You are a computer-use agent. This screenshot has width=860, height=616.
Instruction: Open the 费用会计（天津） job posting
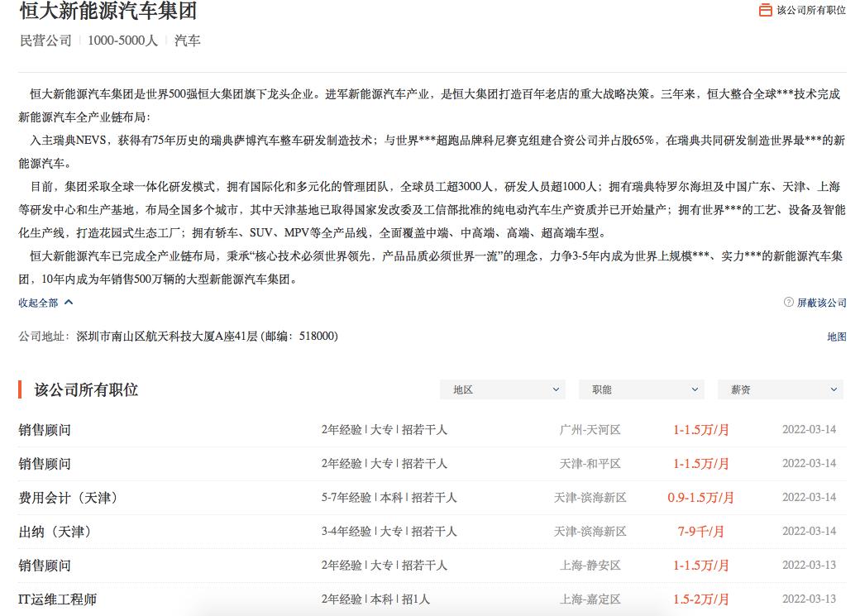(68, 498)
